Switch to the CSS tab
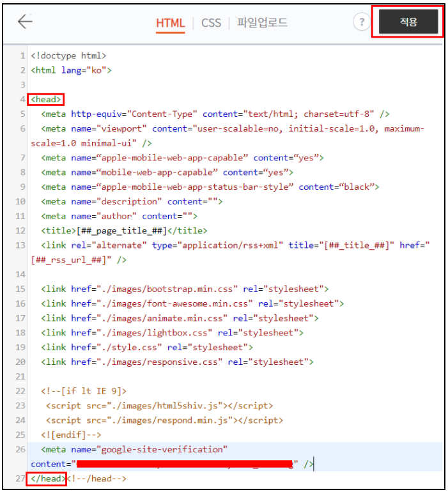This screenshot has width=448, height=492. pyautogui.click(x=212, y=23)
